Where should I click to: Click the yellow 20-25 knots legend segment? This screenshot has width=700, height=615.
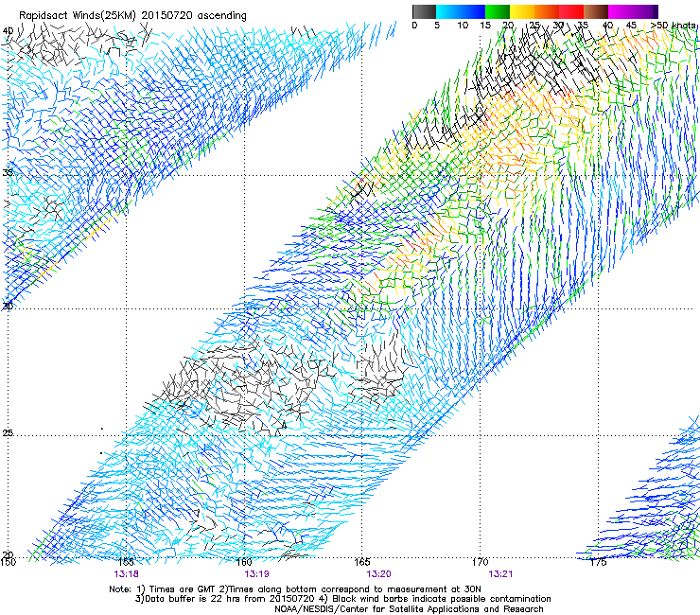[522, 11]
